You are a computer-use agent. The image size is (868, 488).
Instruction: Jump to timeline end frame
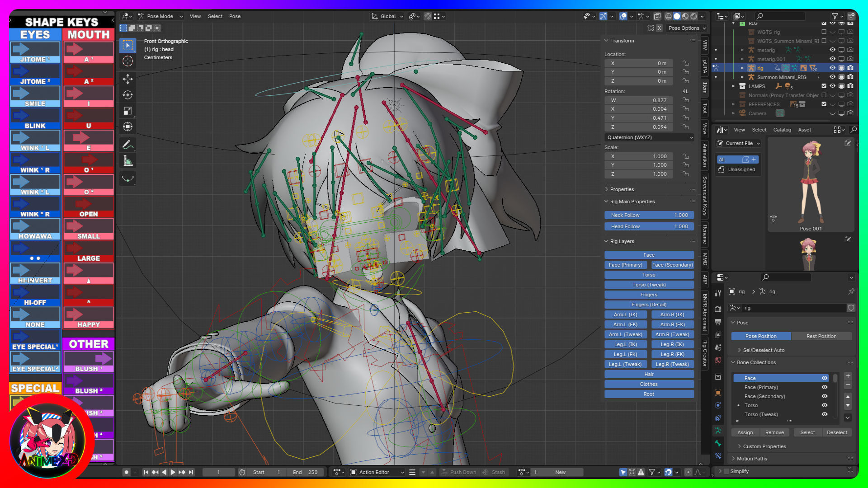191,472
